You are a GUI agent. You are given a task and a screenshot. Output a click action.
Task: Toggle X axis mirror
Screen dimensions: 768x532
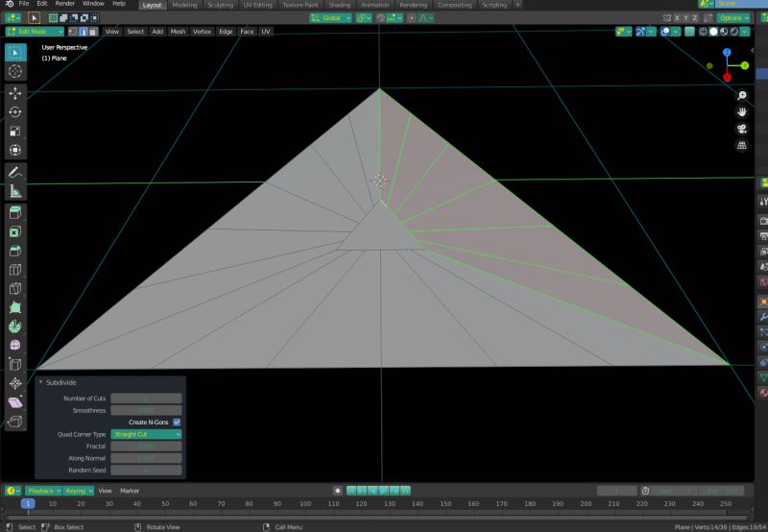(x=677, y=18)
